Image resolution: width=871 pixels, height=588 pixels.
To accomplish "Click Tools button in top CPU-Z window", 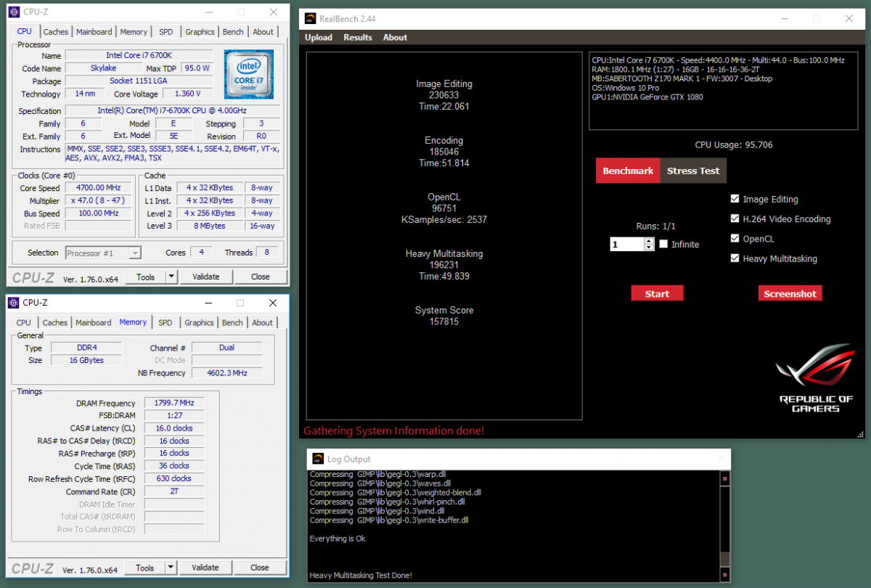I will [x=145, y=277].
